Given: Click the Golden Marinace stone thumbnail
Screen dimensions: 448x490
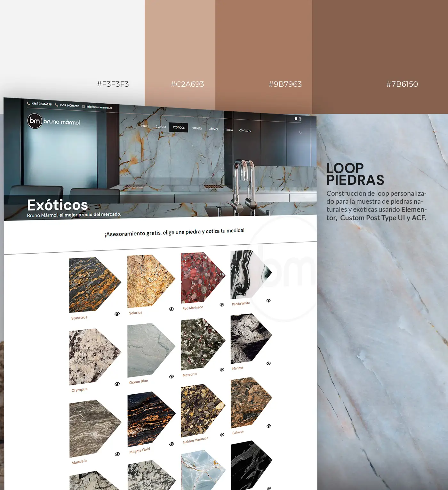Looking at the screenshot, I should tap(203, 410).
